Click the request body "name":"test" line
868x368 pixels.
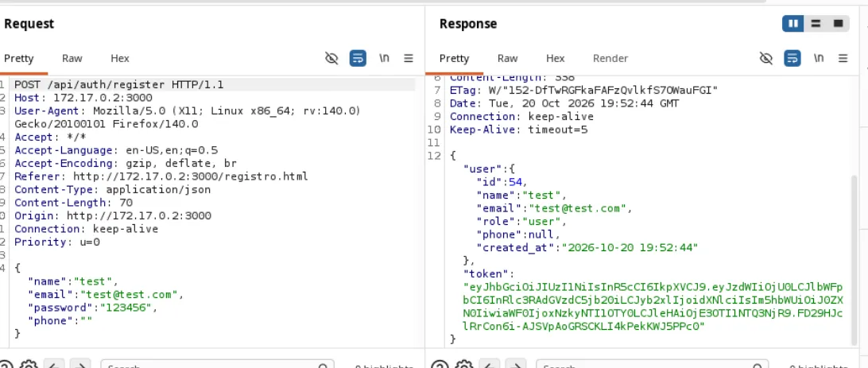click(x=73, y=281)
